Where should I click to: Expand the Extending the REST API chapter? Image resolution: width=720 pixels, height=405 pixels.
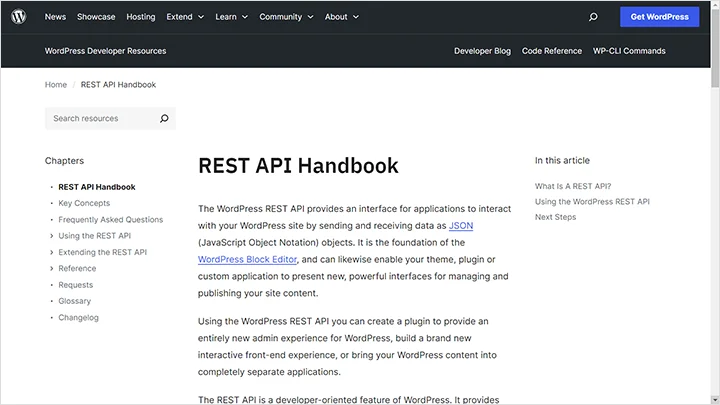click(51, 252)
